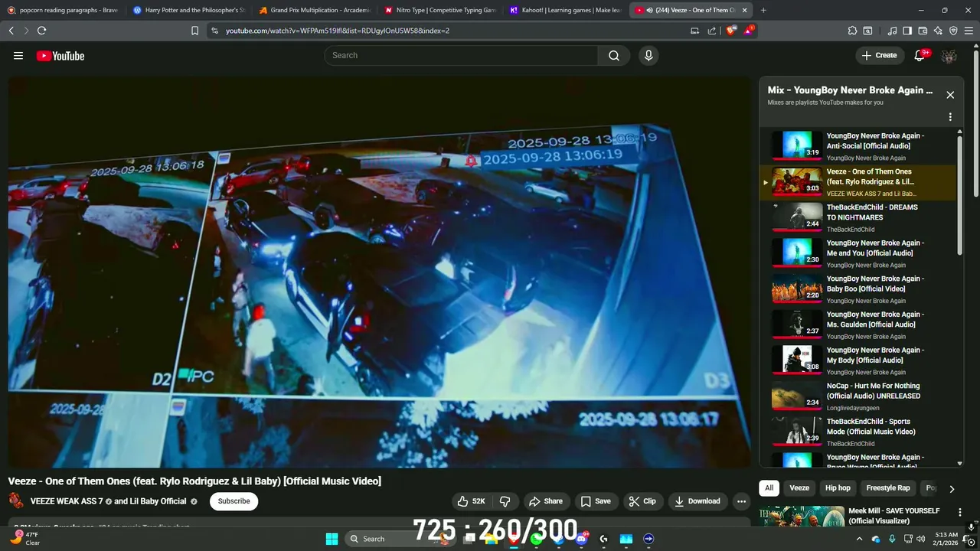Image resolution: width=980 pixels, height=551 pixels.
Task: Open the Windows Start menu
Action: (332, 539)
